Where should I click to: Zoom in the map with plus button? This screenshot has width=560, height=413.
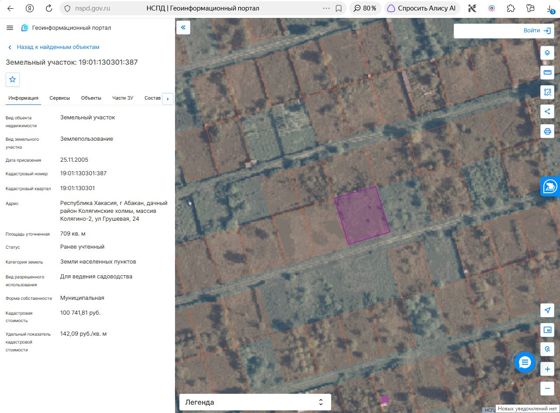[x=547, y=369]
